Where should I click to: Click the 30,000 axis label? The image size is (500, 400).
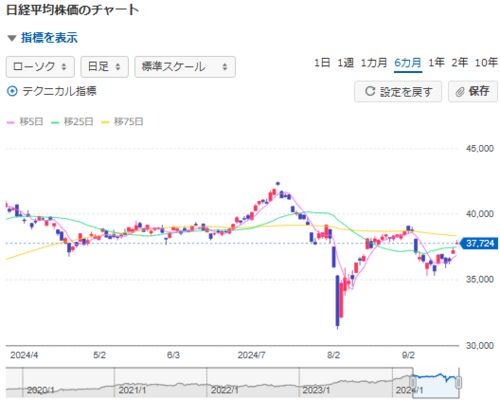coord(480,345)
